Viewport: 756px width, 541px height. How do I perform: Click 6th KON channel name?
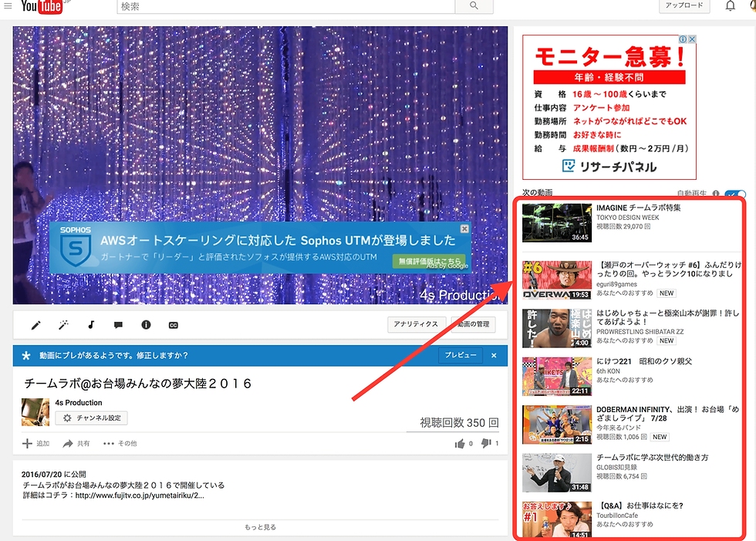(x=608, y=371)
